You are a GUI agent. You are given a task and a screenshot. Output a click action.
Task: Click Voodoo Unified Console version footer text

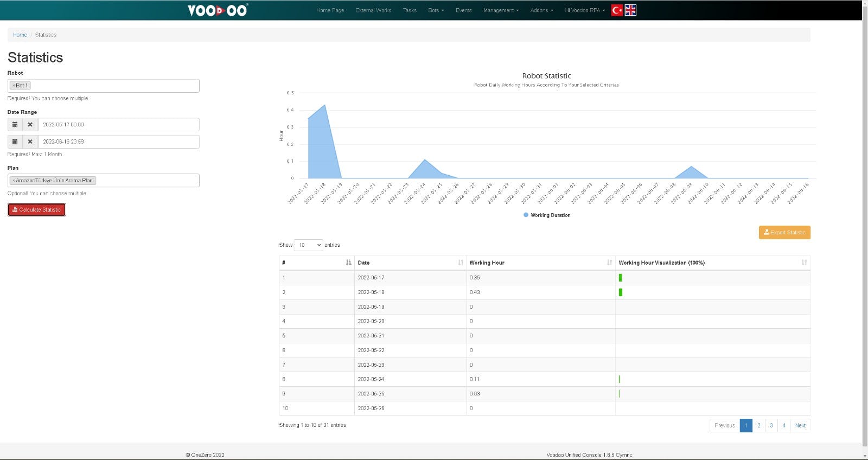point(589,455)
